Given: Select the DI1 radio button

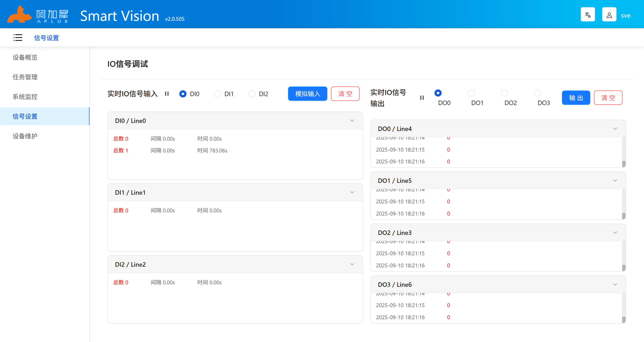Looking at the screenshot, I should click(217, 94).
